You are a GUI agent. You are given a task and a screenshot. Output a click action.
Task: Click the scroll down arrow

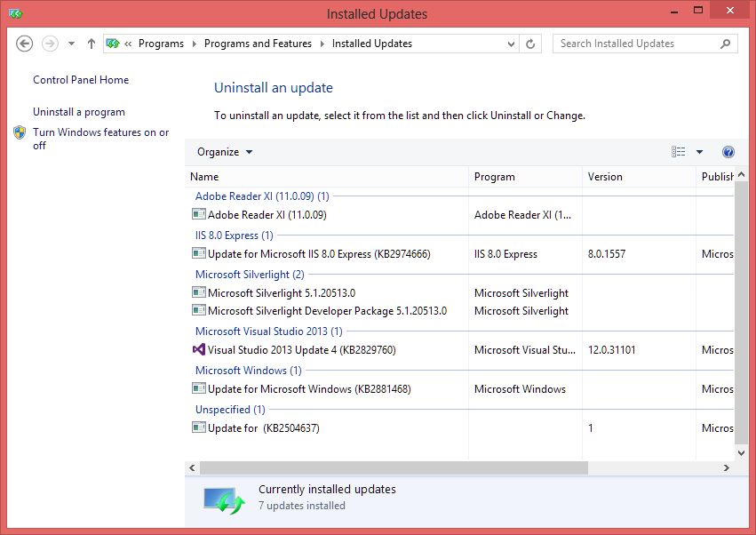coord(741,453)
